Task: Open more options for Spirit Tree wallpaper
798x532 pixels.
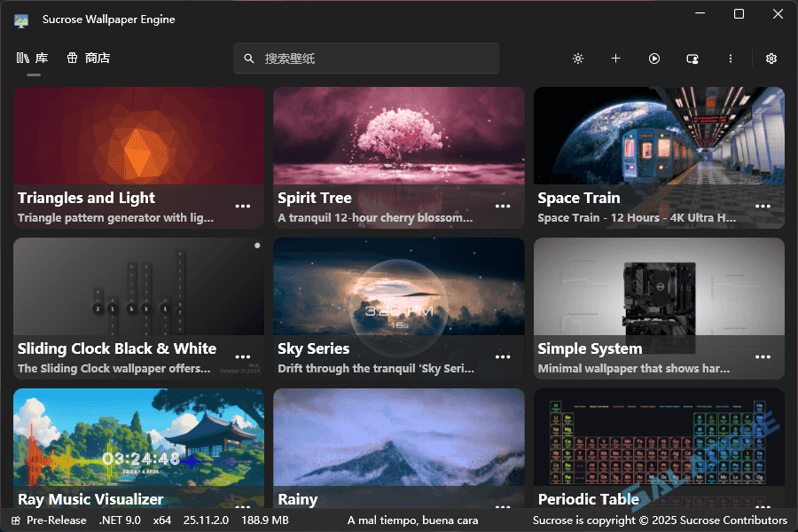Action: [x=503, y=206]
